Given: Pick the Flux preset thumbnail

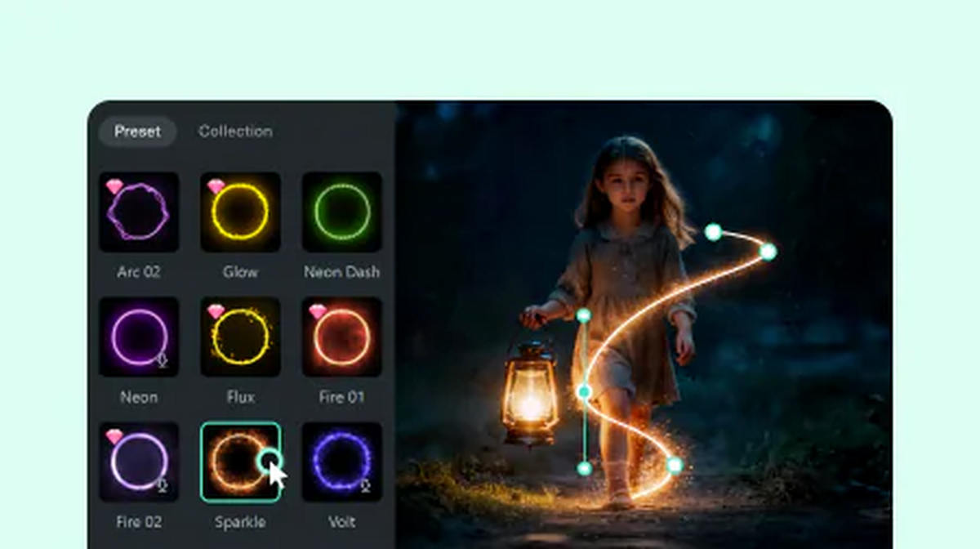Looking at the screenshot, I should [x=240, y=337].
